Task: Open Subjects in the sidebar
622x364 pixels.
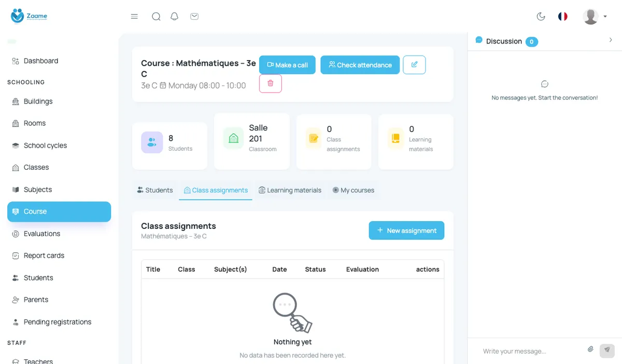Action: click(59, 190)
